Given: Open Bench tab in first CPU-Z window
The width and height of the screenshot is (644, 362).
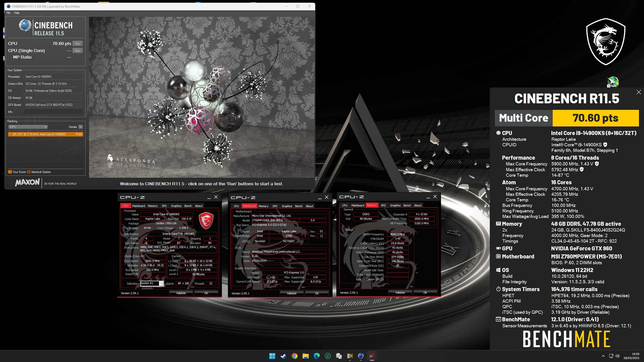Looking at the screenshot, I should 188,206.
